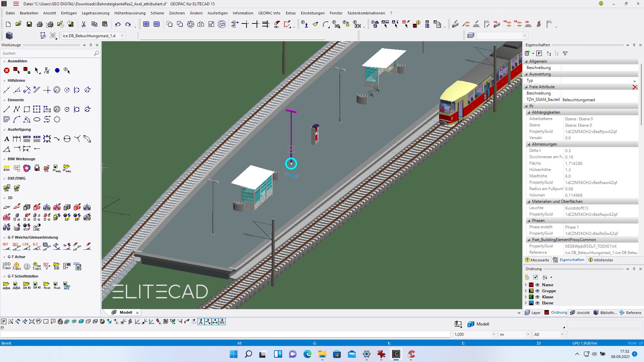
Task: Open the scale 1:200 dropdown
Action: coord(494,335)
